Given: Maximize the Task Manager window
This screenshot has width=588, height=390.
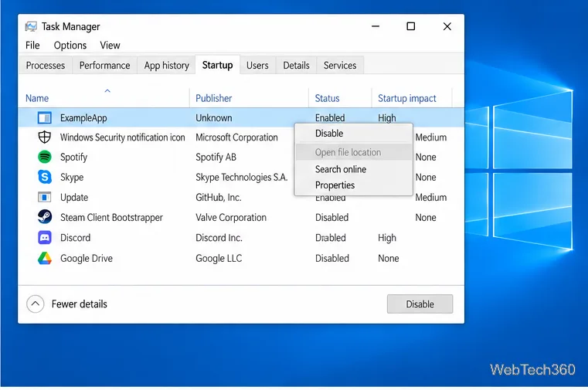Looking at the screenshot, I should pos(411,26).
